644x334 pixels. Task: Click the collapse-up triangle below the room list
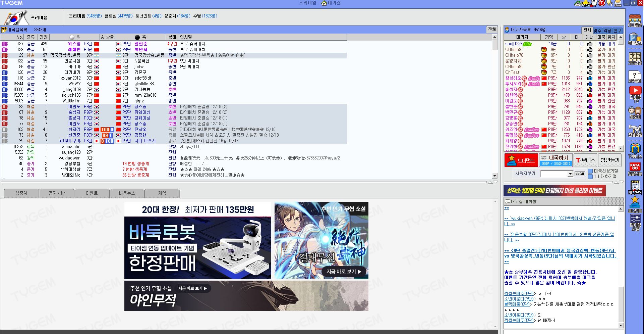click(490, 182)
